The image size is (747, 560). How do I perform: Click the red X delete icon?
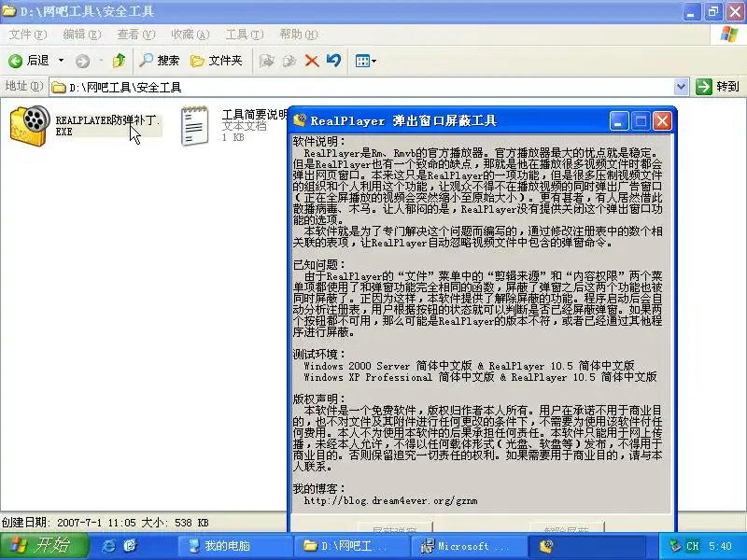coord(312,61)
